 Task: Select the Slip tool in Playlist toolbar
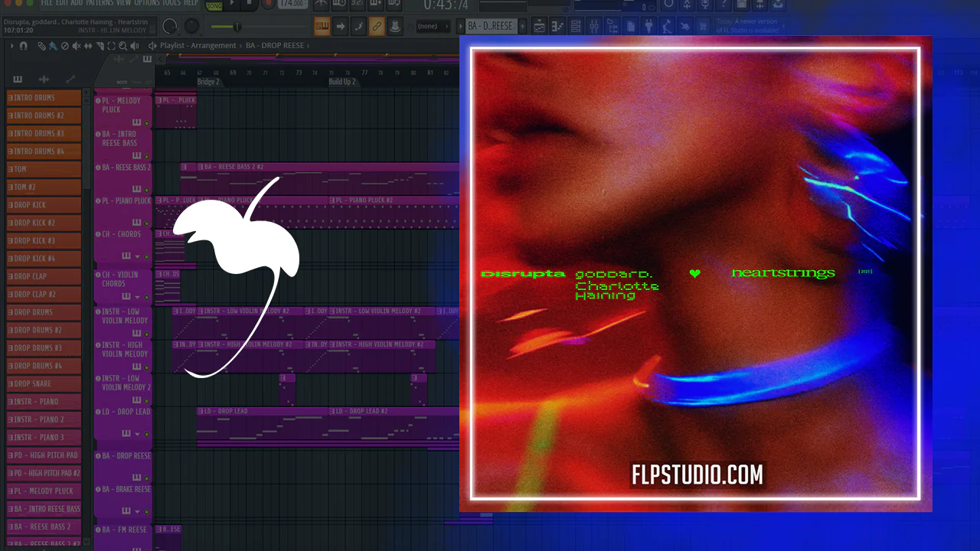[90, 46]
